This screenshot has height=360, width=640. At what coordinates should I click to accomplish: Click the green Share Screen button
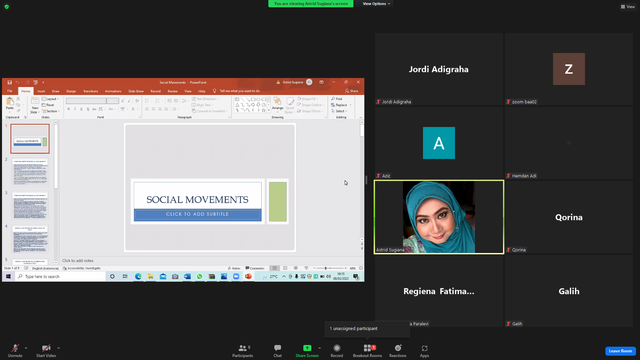(x=307, y=350)
